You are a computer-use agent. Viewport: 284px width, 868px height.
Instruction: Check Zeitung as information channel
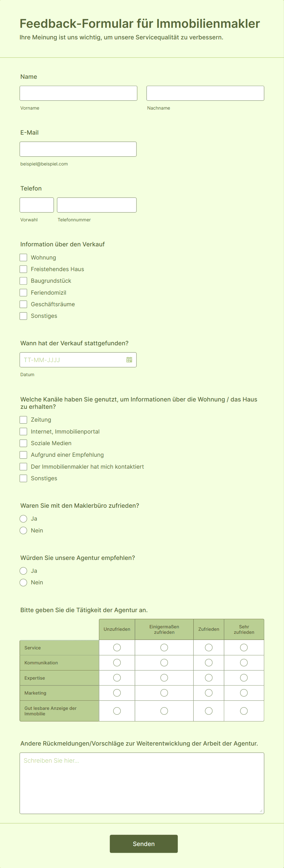coord(23,419)
